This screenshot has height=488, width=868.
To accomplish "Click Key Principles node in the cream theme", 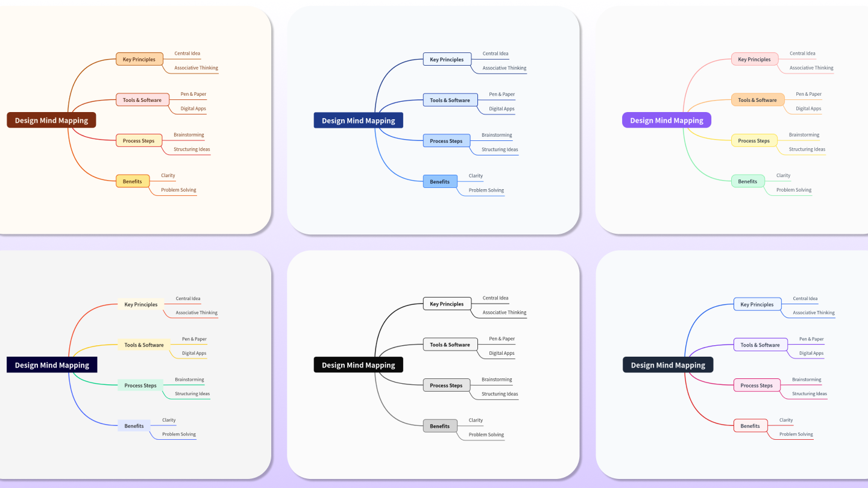I will (x=139, y=59).
